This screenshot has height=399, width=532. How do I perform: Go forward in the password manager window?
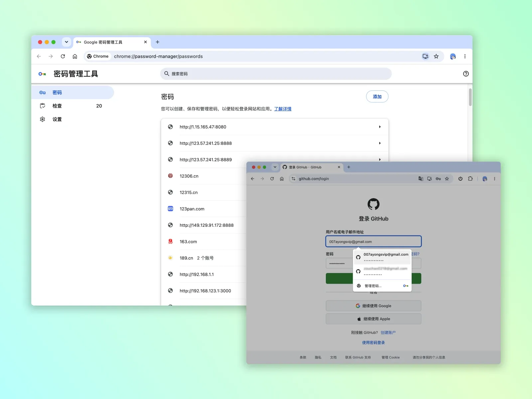pyautogui.click(x=51, y=56)
